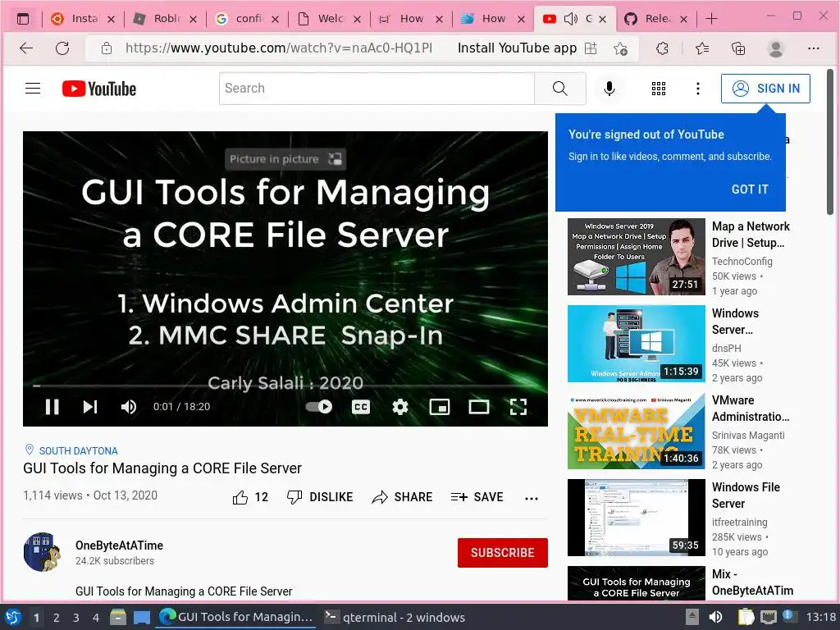Switch to theater mode

(x=479, y=407)
